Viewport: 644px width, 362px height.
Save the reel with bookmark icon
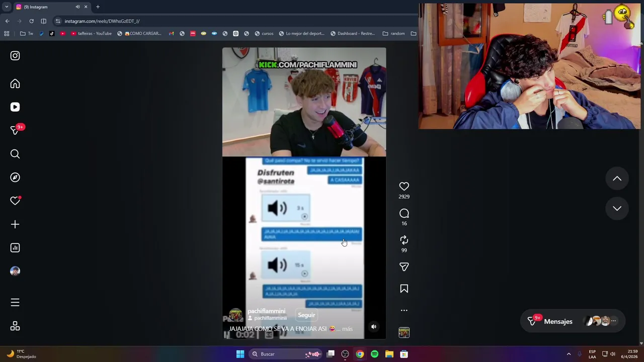pyautogui.click(x=404, y=289)
